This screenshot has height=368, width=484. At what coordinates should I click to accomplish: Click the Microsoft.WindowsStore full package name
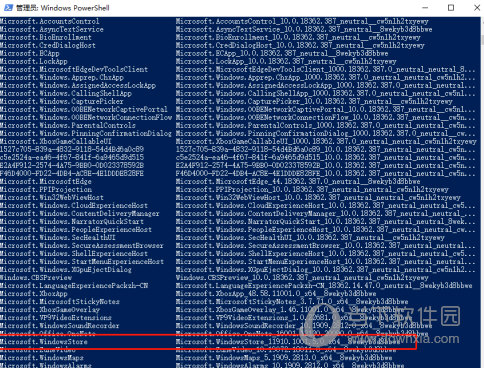click(288, 342)
